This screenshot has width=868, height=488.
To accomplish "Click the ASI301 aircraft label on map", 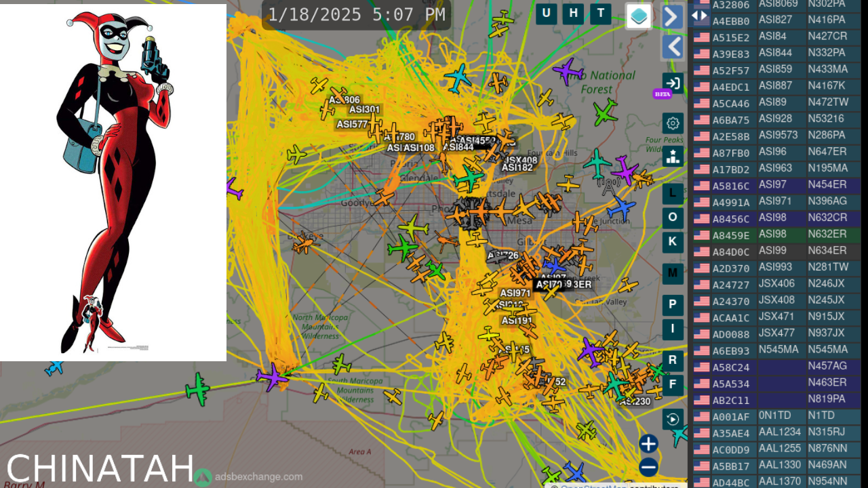I will [365, 110].
